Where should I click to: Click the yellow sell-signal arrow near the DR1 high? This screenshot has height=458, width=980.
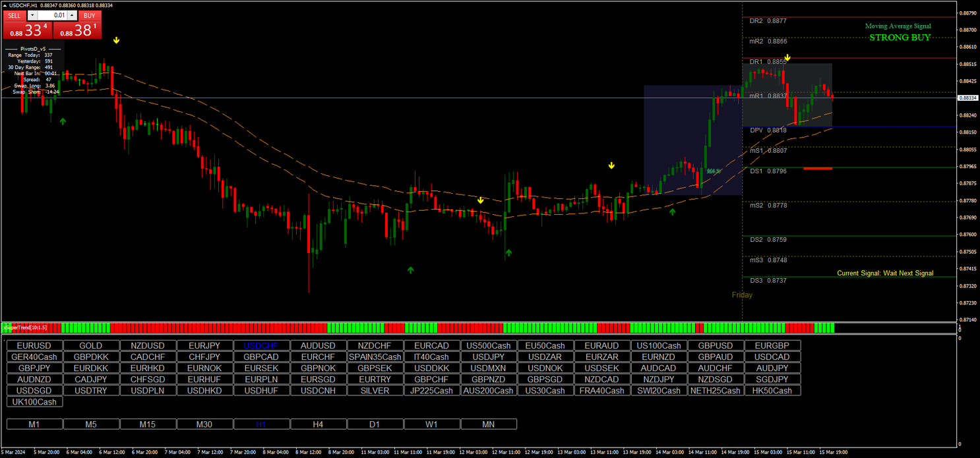(x=787, y=58)
